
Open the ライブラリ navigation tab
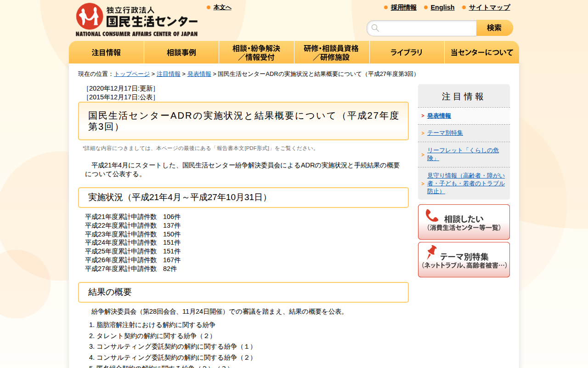(x=407, y=52)
